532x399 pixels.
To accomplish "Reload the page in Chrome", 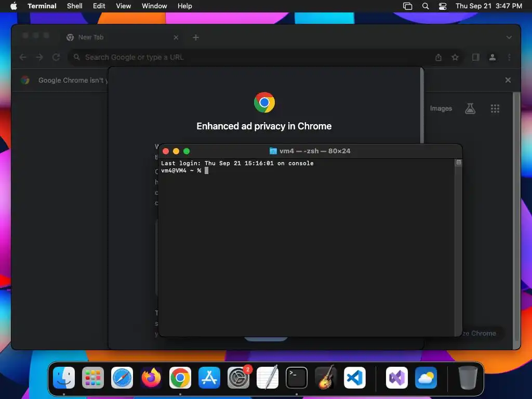I will (56, 57).
